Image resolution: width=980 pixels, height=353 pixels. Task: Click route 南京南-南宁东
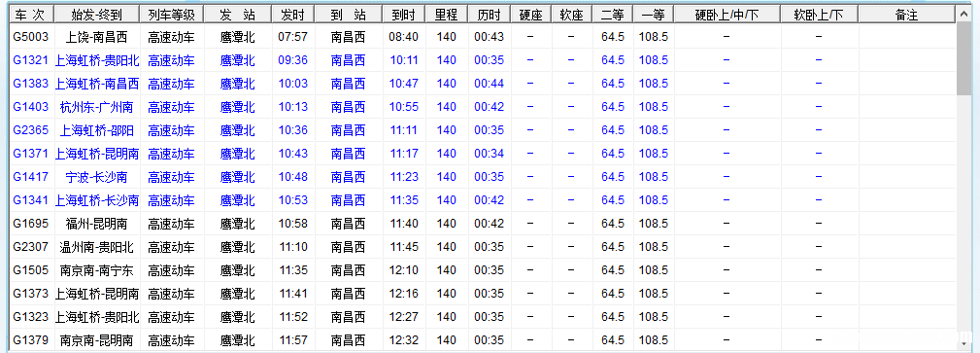pyautogui.click(x=97, y=270)
